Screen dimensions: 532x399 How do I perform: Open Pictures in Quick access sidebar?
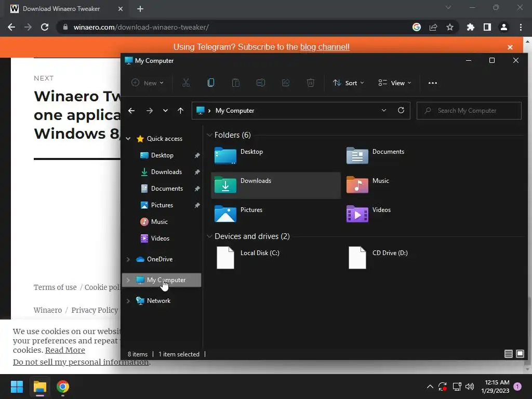coord(162,205)
